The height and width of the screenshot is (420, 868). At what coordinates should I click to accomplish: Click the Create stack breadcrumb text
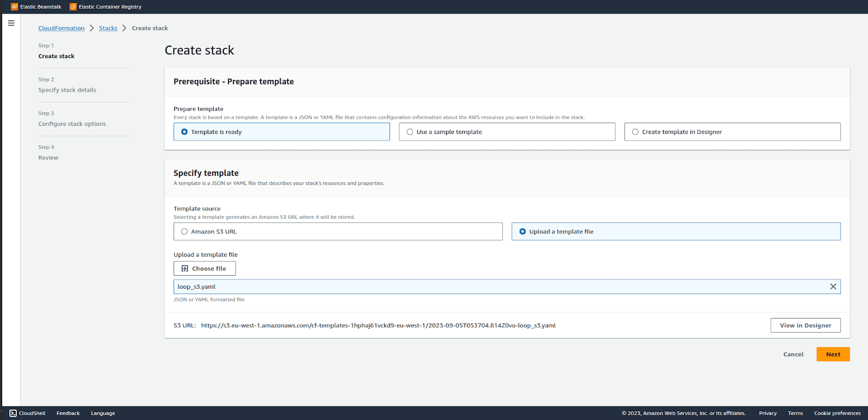[150, 28]
